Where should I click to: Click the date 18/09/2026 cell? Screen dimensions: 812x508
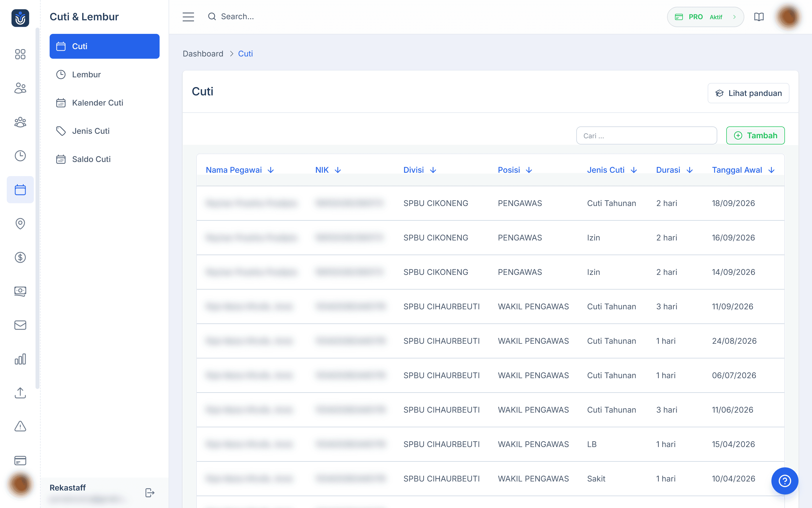[734, 203]
